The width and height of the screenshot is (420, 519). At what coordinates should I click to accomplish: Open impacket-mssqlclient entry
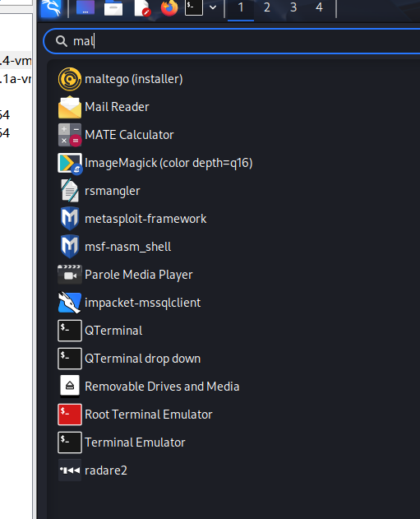(142, 303)
